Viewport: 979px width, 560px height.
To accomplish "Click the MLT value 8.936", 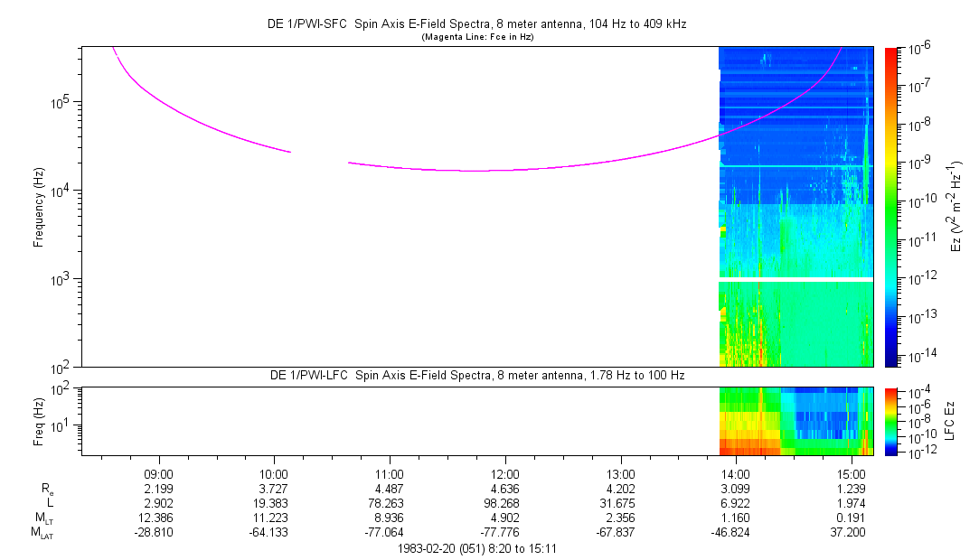I will pos(390,518).
